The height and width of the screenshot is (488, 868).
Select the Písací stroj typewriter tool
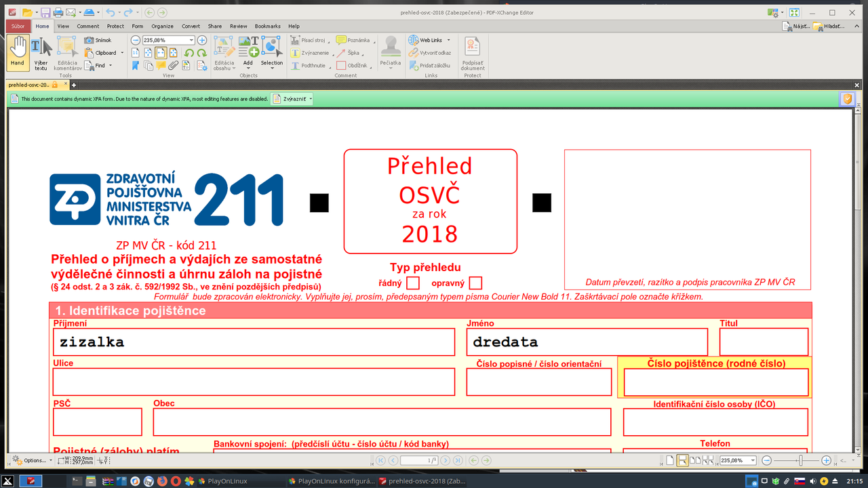(308, 40)
